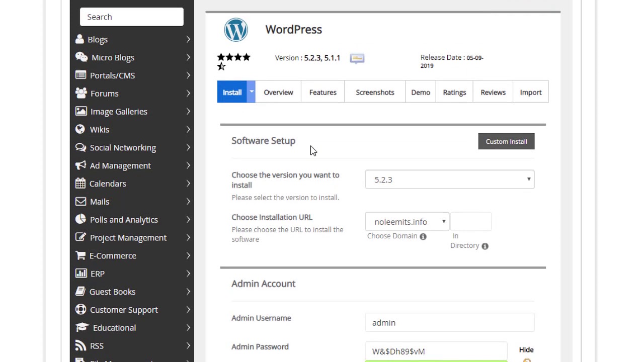Click the Customer Support lifebuoy icon

pyautogui.click(x=80, y=309)
